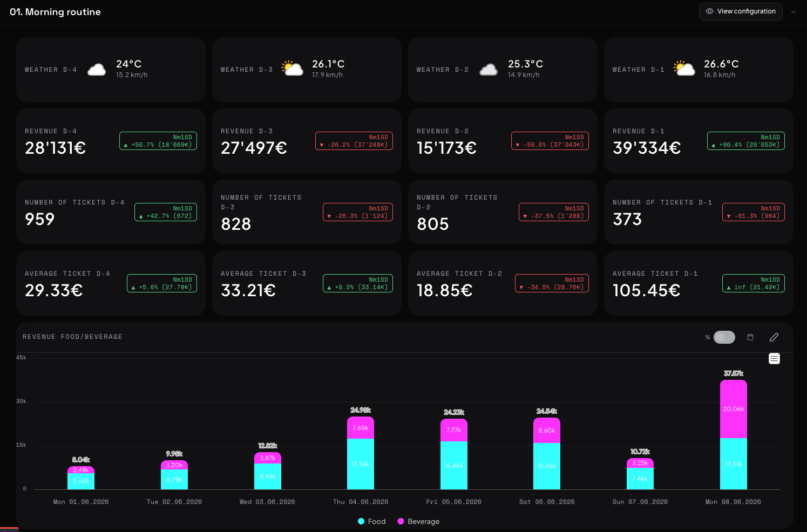Click the 15'173€ Revenue D-2 value

point(447,148)
